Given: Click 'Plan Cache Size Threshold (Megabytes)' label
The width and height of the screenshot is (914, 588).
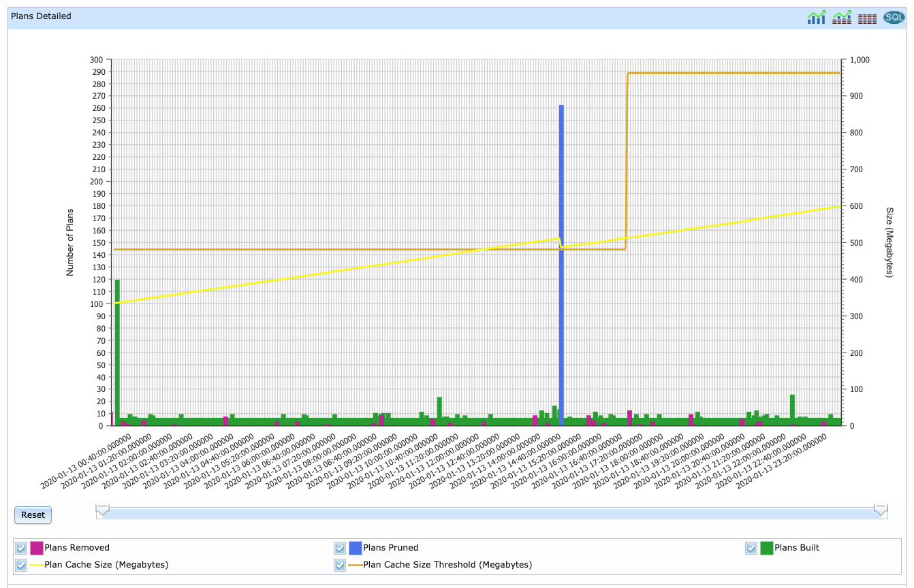Looking at the screenshot, I should (x=447, y=565).
